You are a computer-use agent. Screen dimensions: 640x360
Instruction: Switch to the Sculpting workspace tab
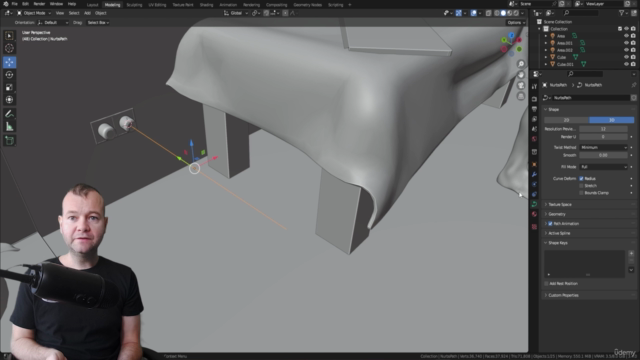(x=134, y=5)
